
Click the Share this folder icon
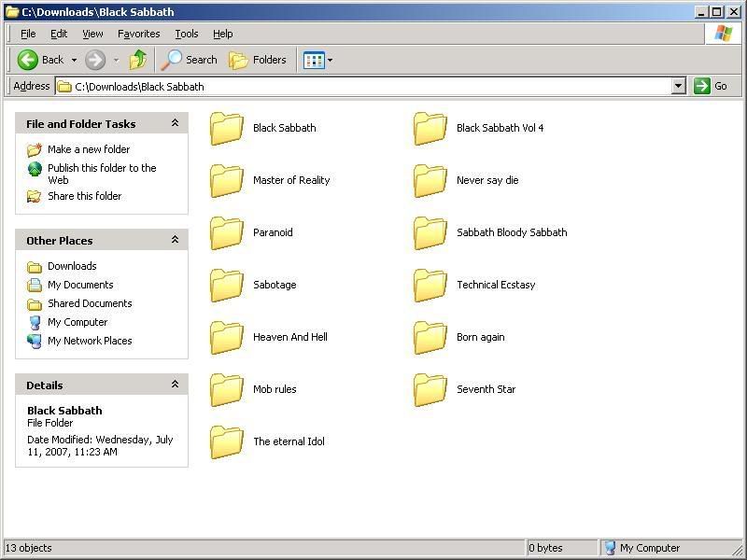[x=35, y=196]
